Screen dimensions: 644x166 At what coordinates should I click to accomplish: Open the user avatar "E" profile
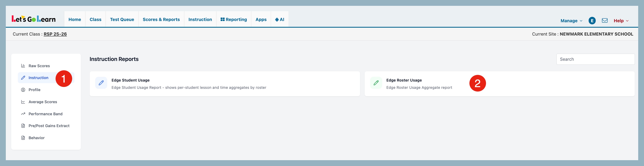(592, 21)
